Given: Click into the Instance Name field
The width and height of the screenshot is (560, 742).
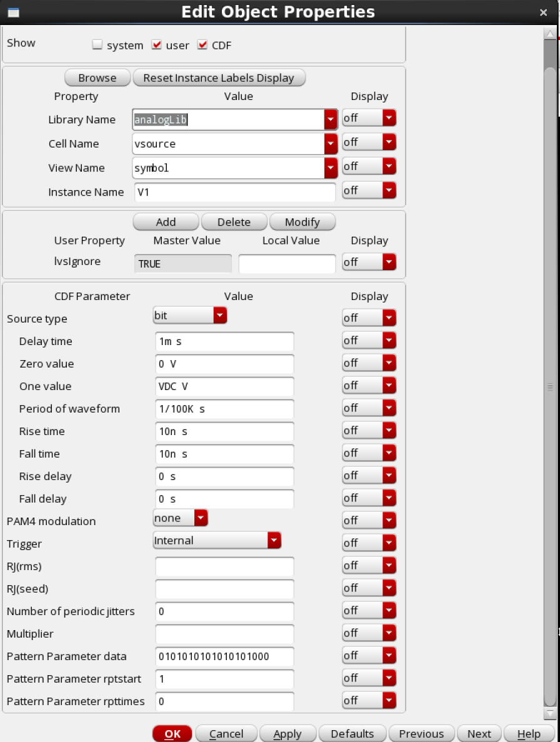Looking at the screenshot, I should click(x=234, y=192).
